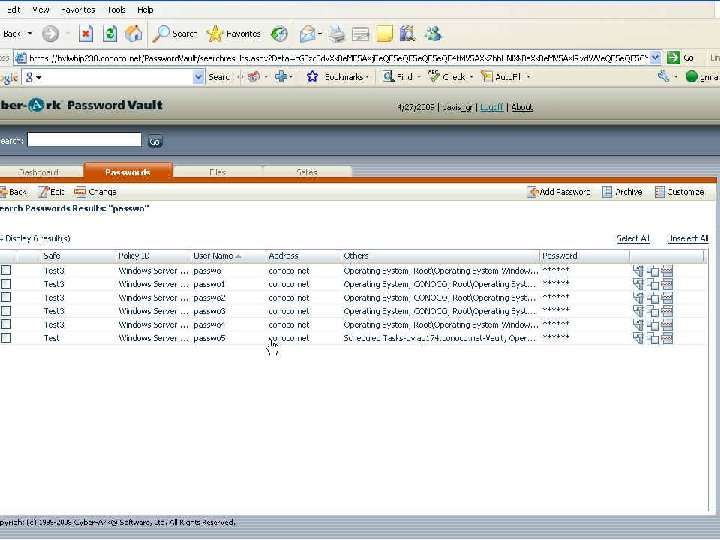Open the Google search box dropdown arrow
Image resolution: width=720 pixels, height=540 pixels.
coord(198,77)
